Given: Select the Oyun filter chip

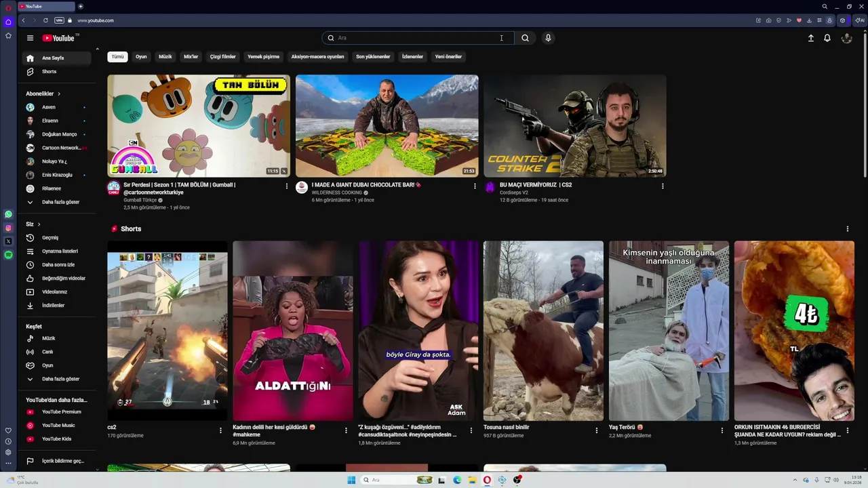Looking at the screenshot, I should [x=141, y=57].
